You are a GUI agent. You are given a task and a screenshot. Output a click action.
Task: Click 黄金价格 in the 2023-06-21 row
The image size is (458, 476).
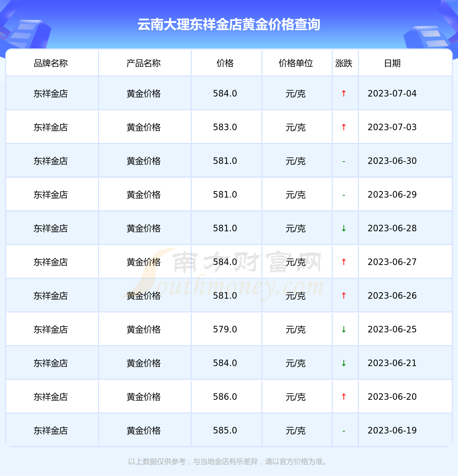144,363
